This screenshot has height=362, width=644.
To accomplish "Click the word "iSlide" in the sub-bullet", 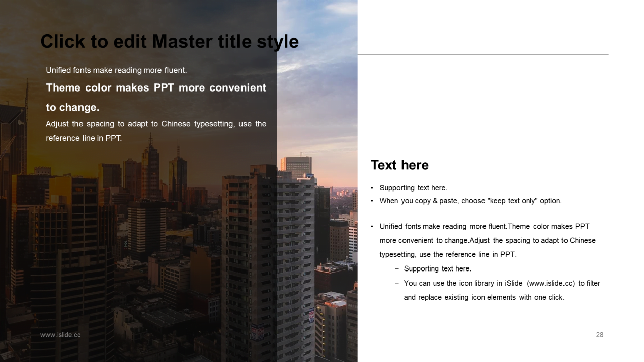I will click(513, 283).
